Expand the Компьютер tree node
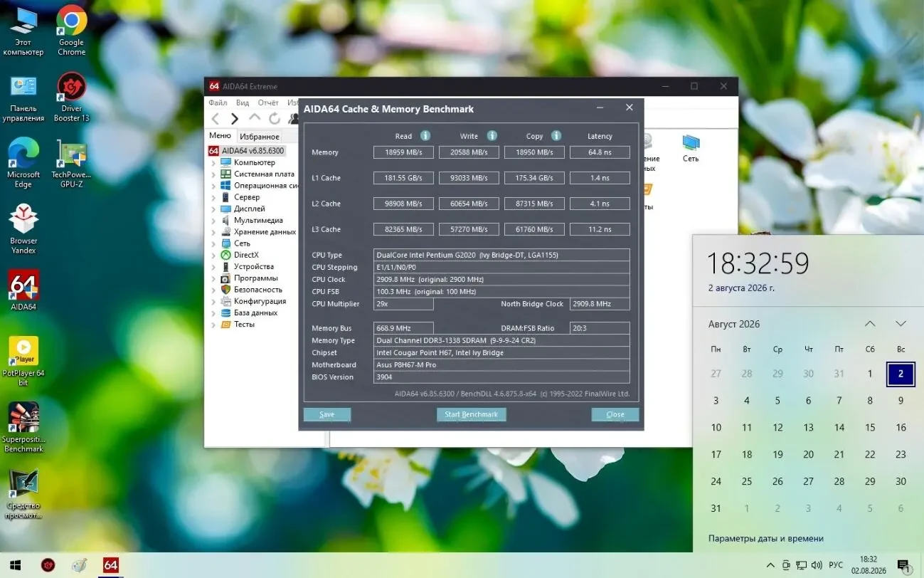The image size is (924, 578). click(x=213, y=163)
